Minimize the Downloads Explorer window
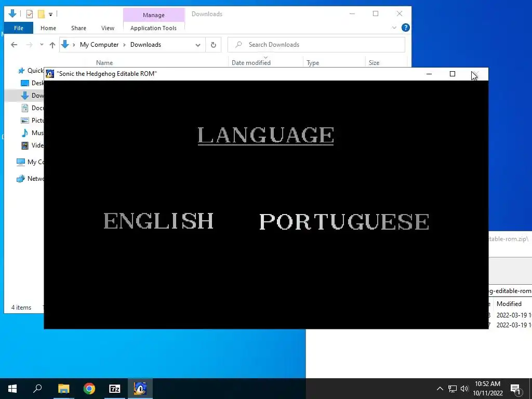The width and height of the screenshot is (532, 399). pyautogui.click(x=352, y=14)
